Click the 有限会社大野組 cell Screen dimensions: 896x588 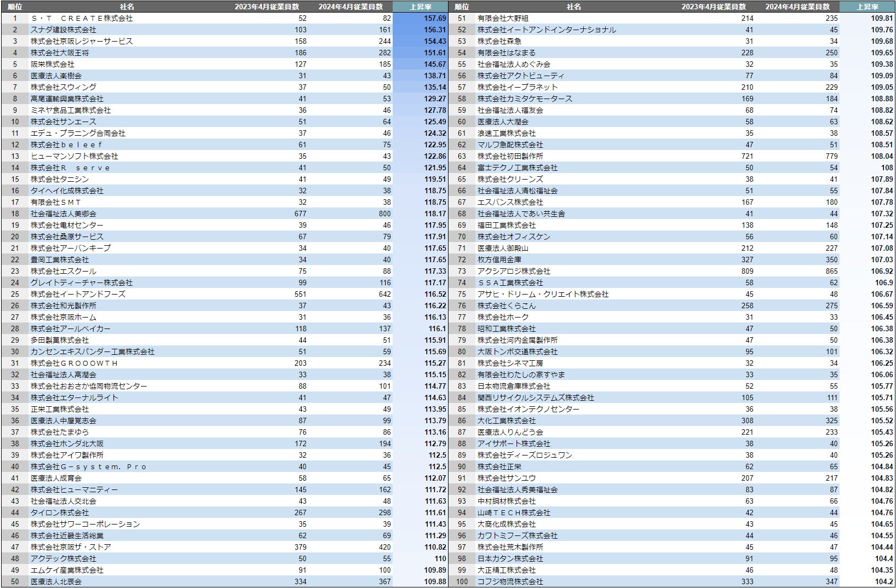click(503, 18)
